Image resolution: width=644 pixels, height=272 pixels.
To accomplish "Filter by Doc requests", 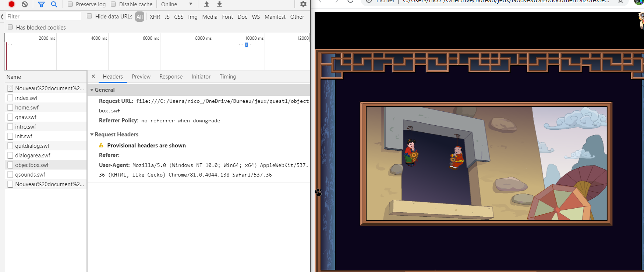I will tap(243, 17).
